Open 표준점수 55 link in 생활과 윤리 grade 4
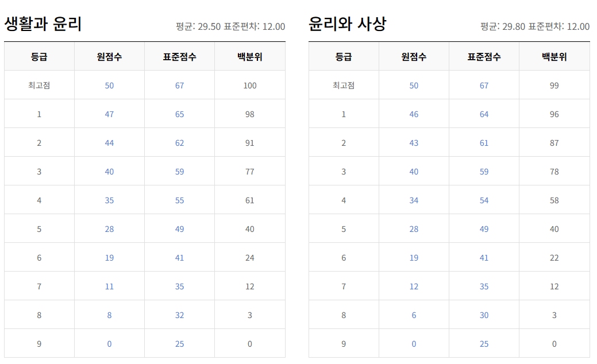The image size is (597, 364). 179,200
